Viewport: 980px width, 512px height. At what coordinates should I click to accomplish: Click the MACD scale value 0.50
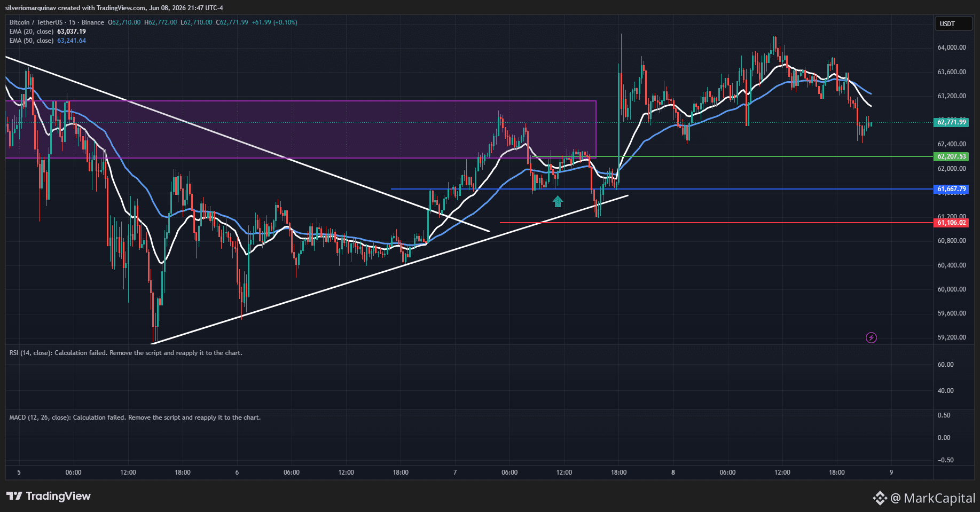[x=944, y=415]
